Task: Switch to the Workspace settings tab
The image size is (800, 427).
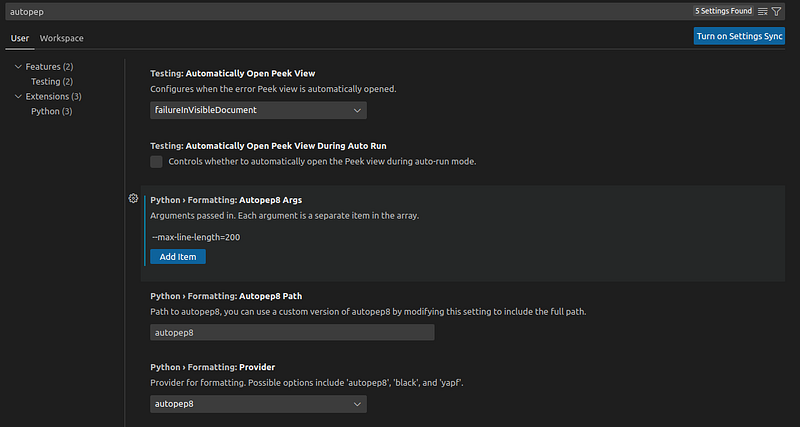Action: 62,38
